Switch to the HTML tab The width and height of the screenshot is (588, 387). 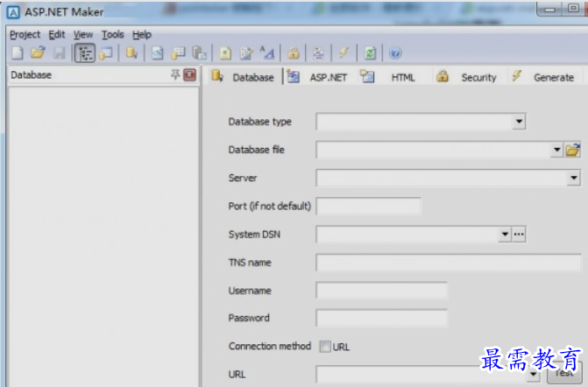tap(393, 77)
